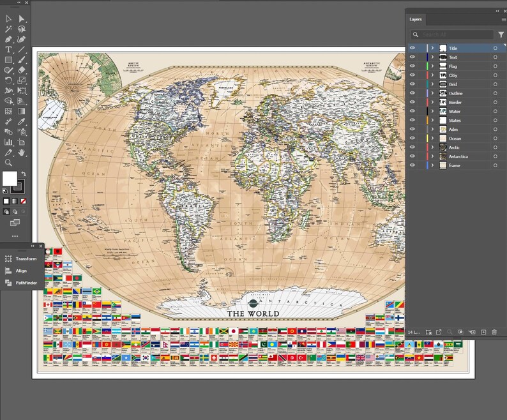Select the Blend tool
507x420 pixels.
[x=8, y=132]
